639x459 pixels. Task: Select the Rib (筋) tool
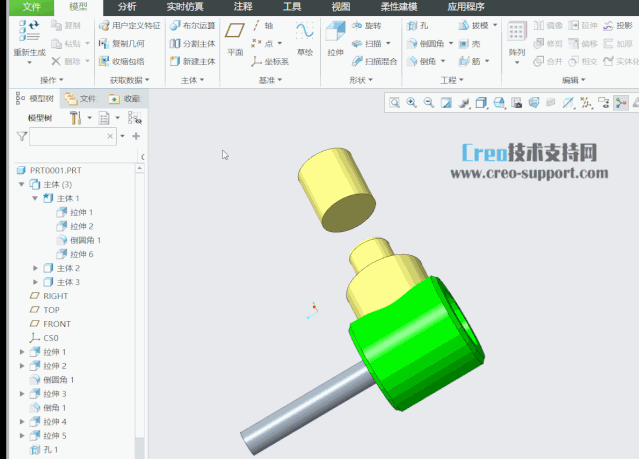coord(469,62)
